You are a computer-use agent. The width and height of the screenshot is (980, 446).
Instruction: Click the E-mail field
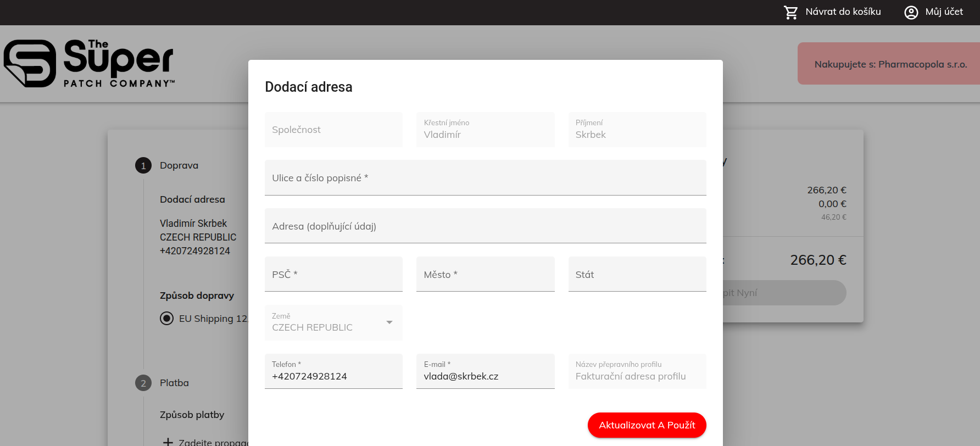coord(485,376)
